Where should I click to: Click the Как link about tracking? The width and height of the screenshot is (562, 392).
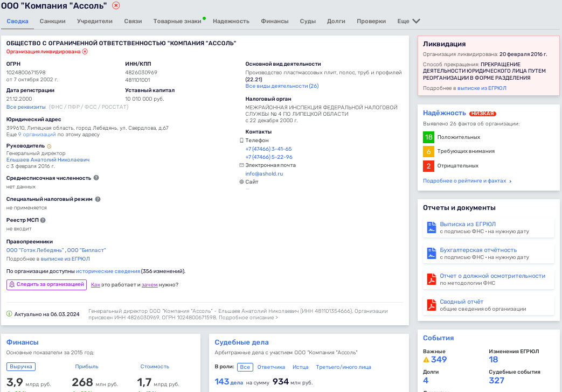pyautogui.click(x=95, y=285)
